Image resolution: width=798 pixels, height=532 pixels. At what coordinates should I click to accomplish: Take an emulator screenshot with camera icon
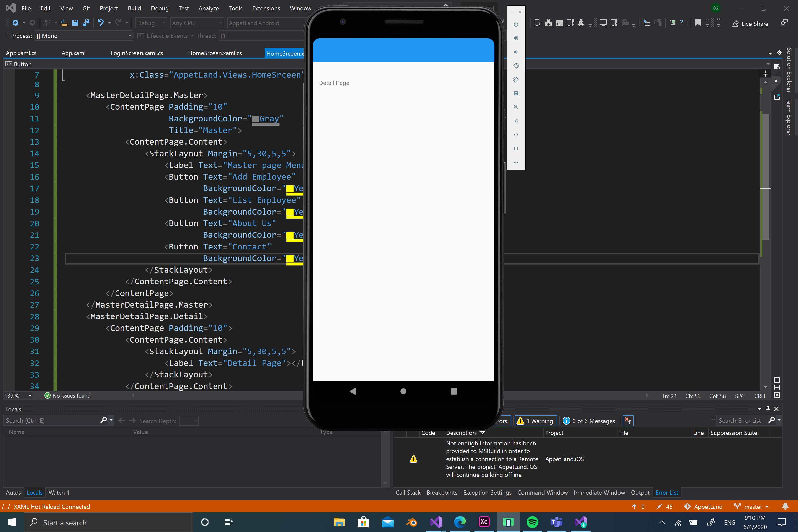pyautogui.click(x=516, y=93)
